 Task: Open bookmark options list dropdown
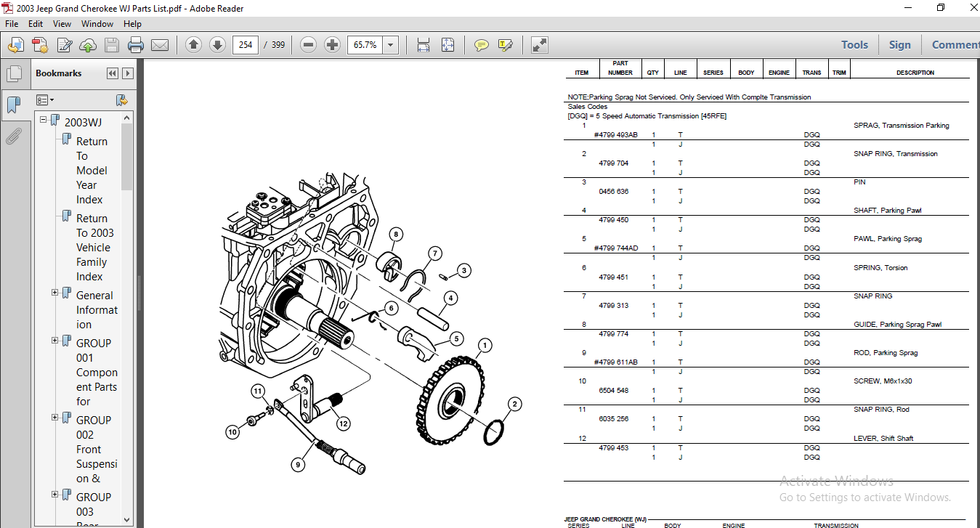45,99
